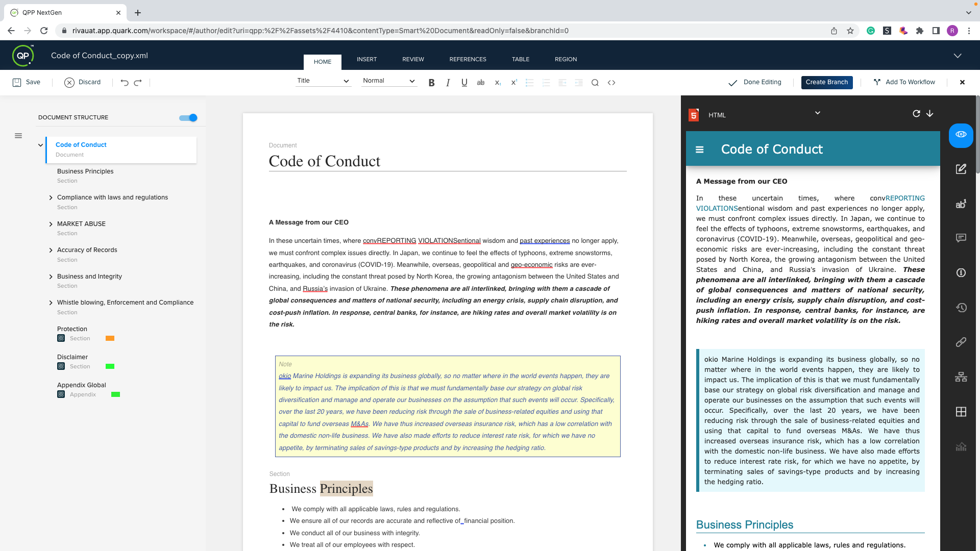Insert a subscript character
The height and width of the screenshot is (551, 980).
[497, 82]
